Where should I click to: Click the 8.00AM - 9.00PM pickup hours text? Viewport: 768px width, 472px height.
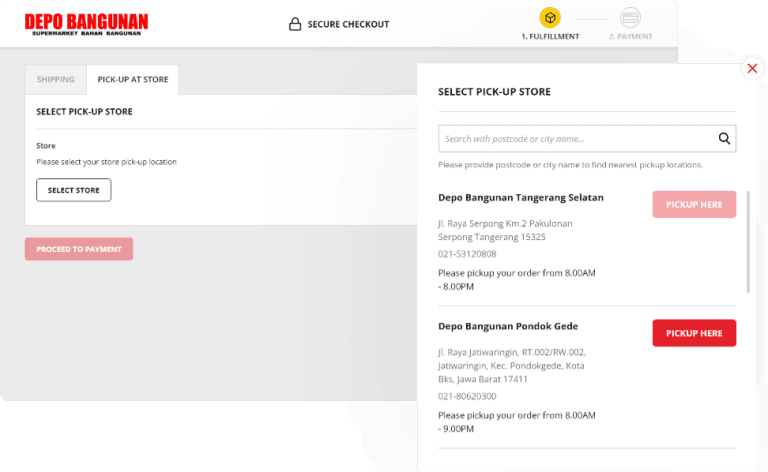point(517,422)
